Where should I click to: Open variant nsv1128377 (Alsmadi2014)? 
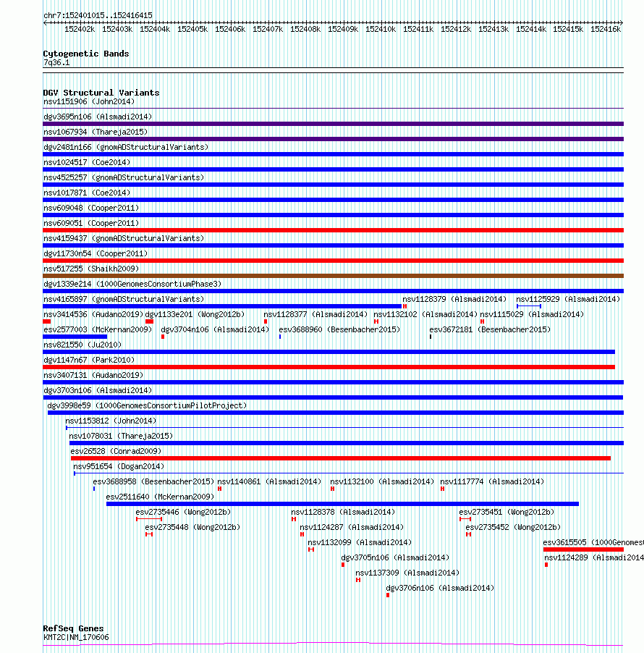[316, 314]
